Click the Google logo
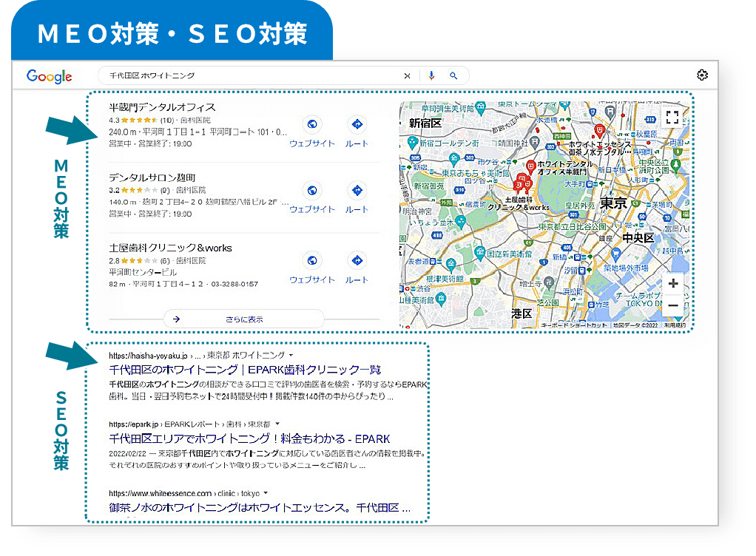 (48, 75)
